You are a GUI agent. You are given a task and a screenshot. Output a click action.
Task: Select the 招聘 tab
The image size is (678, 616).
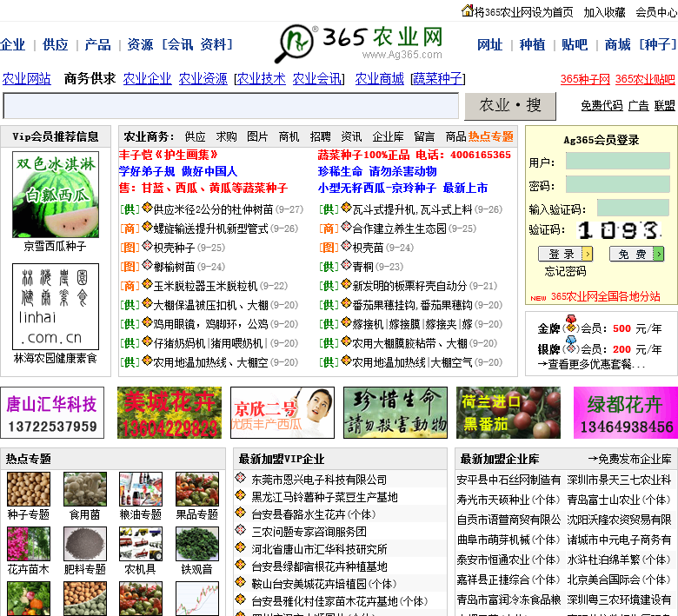321,136
